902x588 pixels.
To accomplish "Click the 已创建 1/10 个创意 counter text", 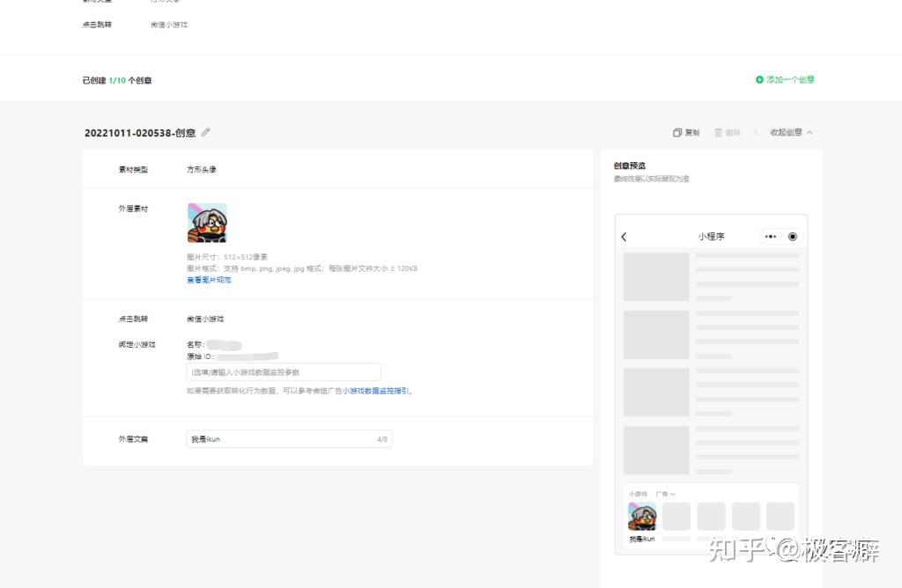I will pos(117,80).
